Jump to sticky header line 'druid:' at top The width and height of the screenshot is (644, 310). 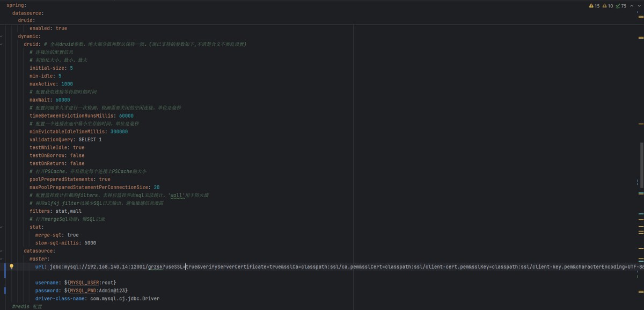pyautogui.click(x=26, y=20)
